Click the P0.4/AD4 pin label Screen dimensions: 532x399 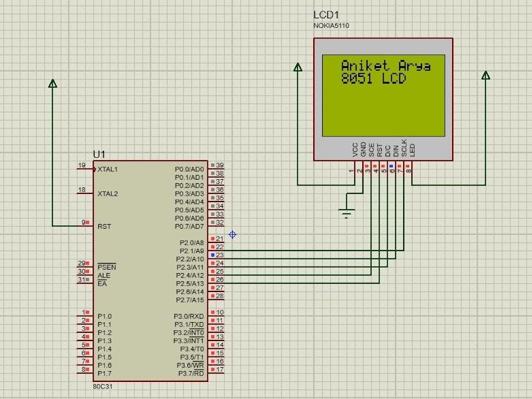click(189, 202)
